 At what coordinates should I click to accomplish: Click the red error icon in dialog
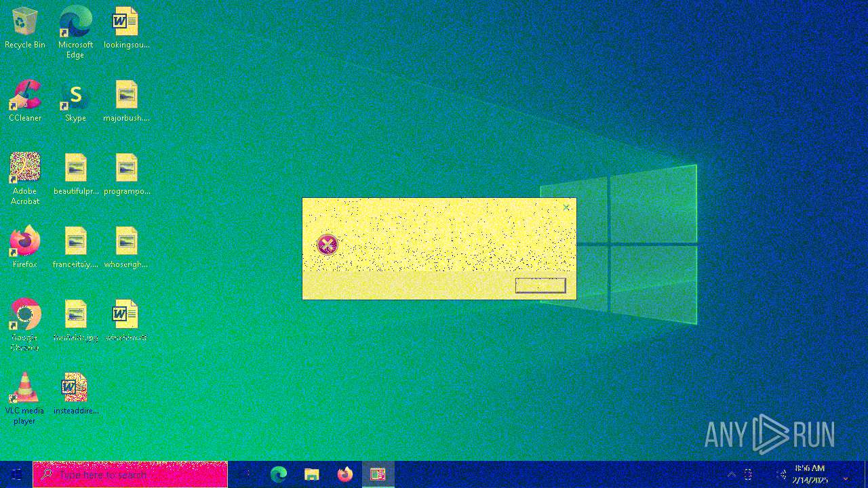pos(328,245)
